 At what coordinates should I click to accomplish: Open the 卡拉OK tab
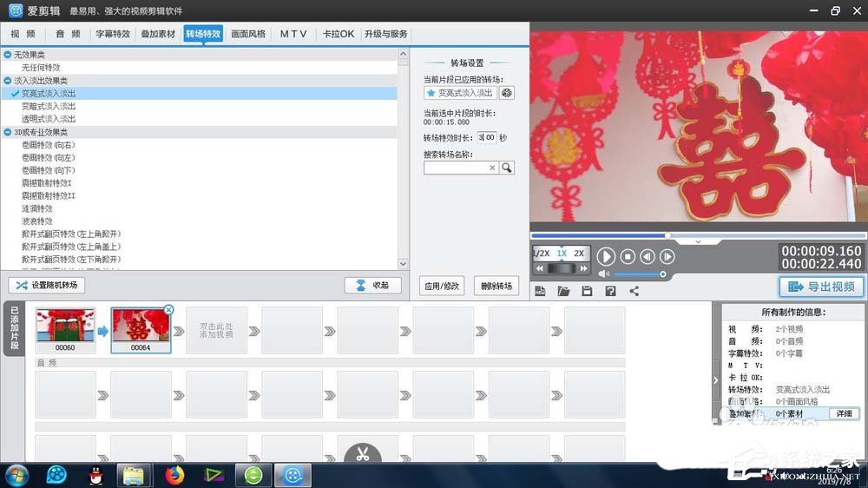(x=339, y=34)
